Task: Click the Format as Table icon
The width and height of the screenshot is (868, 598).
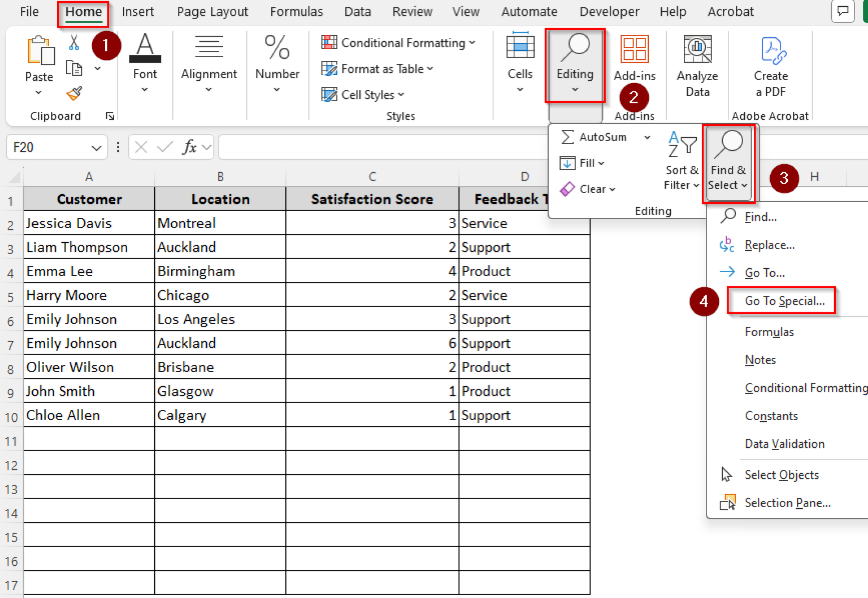Action: click(329, 68)
